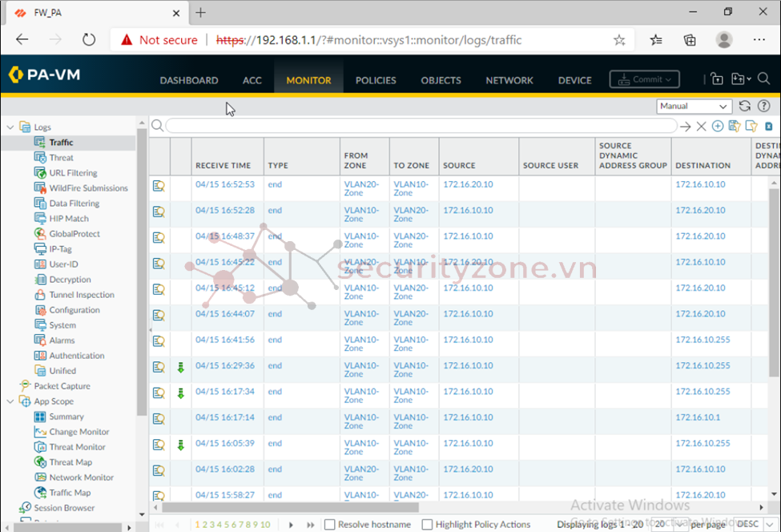The width and height of the screenshot is (781, 532).
Task: Load a saved log filter
Action: tap(751, 126)
